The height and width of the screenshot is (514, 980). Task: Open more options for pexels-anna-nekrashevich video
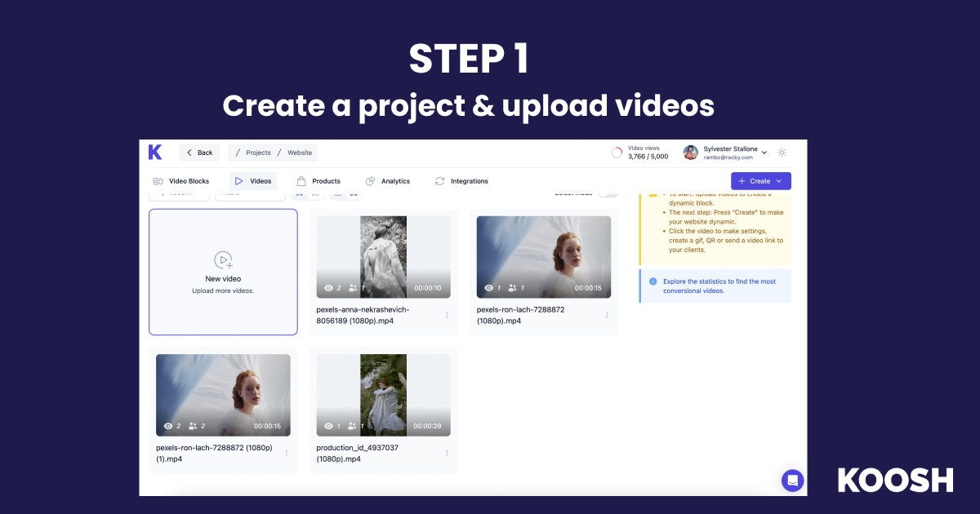[447, 315]
